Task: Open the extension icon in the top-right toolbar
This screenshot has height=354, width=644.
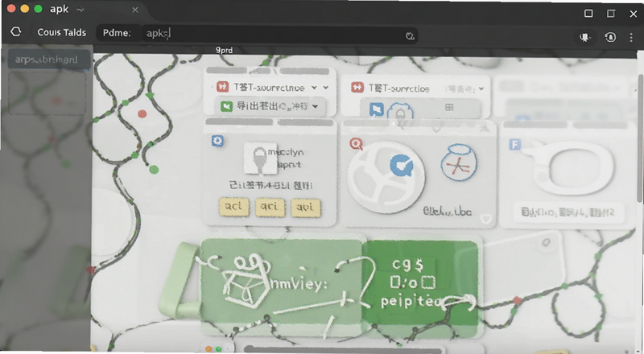Action: [x=585, y=37]
